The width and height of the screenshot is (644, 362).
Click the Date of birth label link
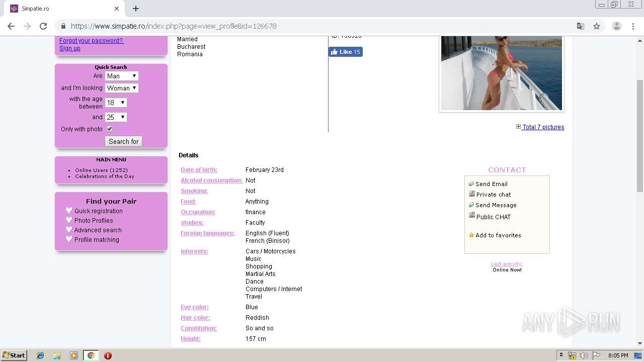199,170
